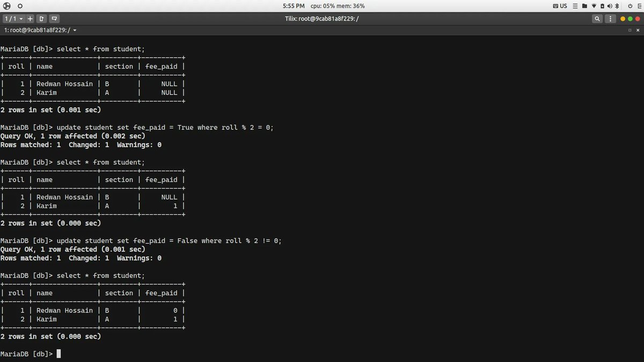Click the 'Tilix: root@9cab81a8f229: /' window title
This screenshot has width=644, height=362.
(322, 19)
